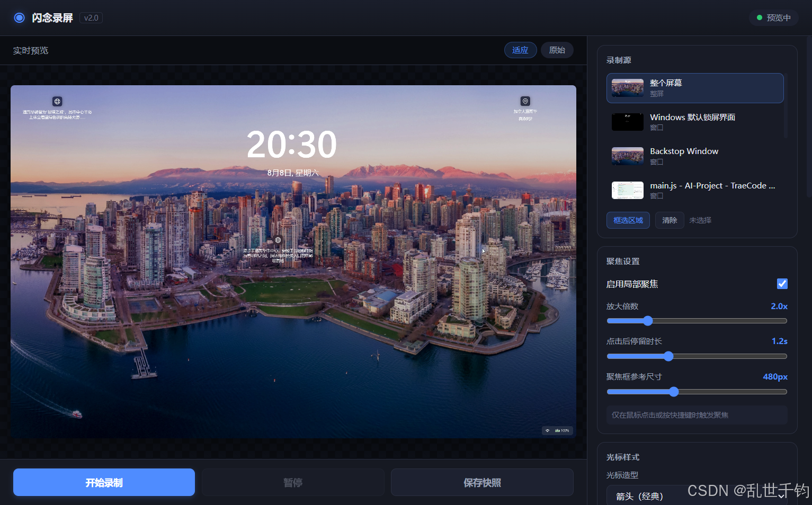
Task: Click the blue circle app logo icon
Action: click(x=20, y=17)
